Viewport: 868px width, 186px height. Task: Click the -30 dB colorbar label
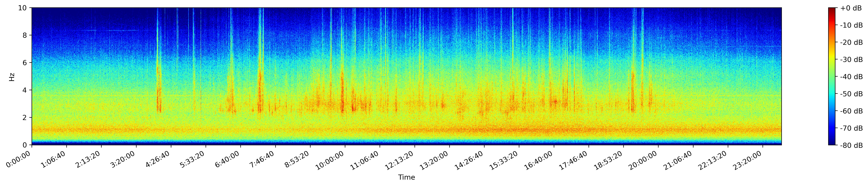pos(852,60)
